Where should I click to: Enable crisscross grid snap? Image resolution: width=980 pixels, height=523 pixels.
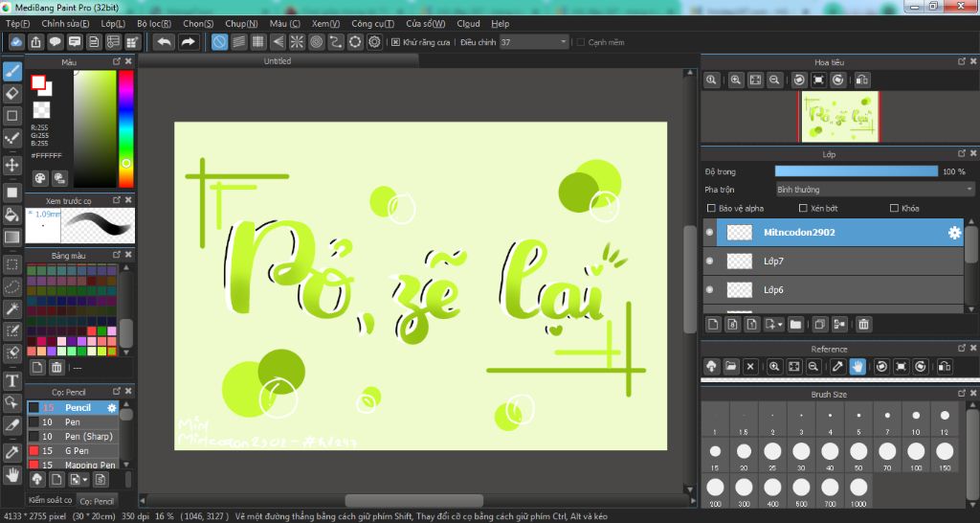point(258,42)
